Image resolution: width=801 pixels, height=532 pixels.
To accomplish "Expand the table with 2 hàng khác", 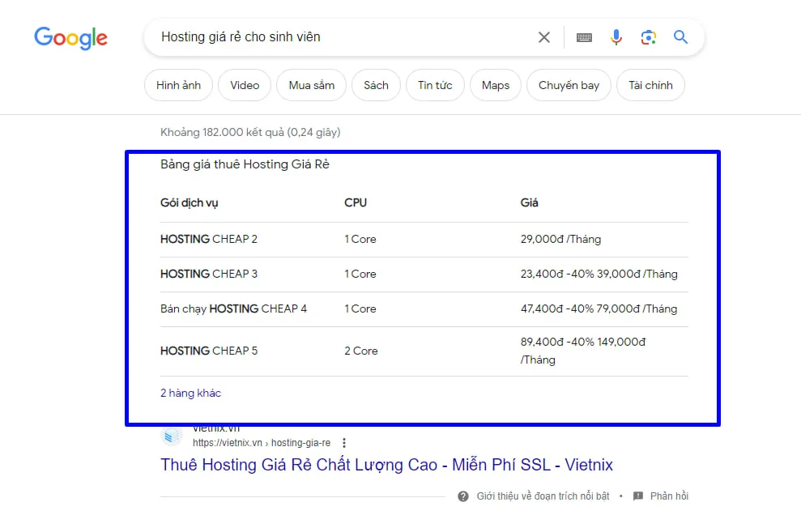I will point(190,393).
